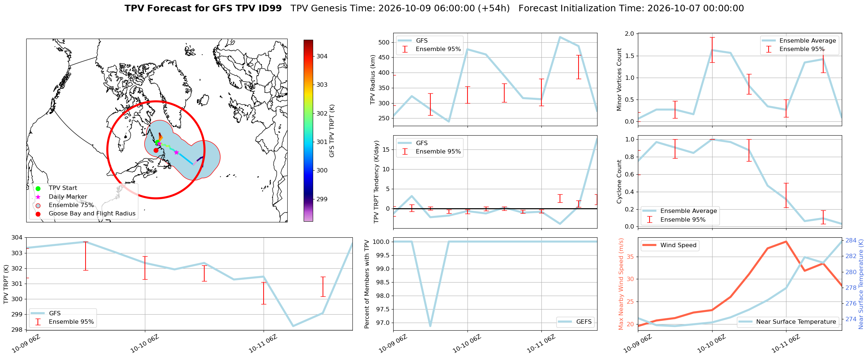Click the TPV Radius peak above 500 km

(560, 37)
